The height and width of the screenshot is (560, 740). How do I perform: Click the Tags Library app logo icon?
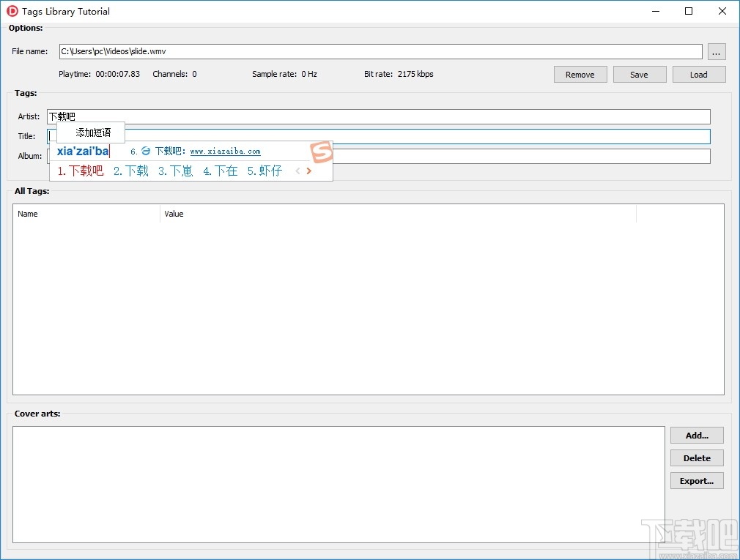click(12, 11)
